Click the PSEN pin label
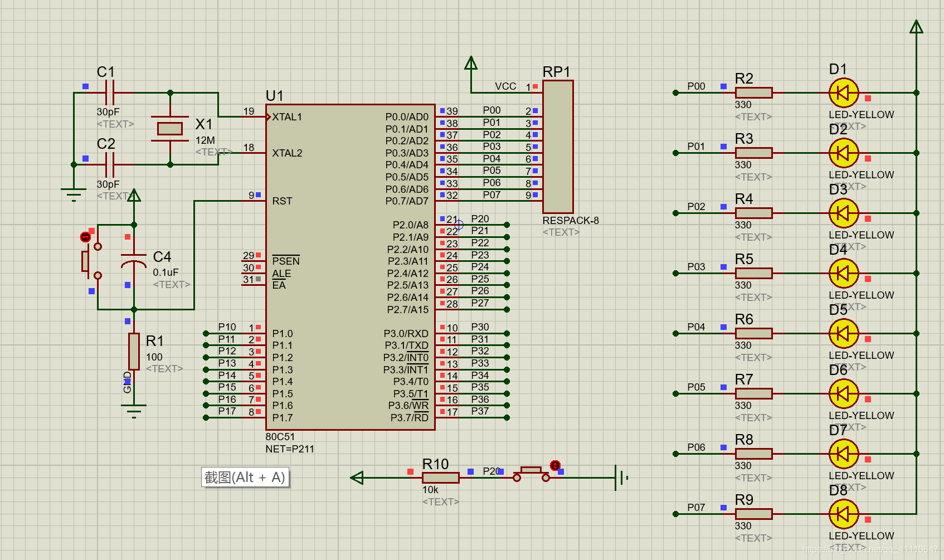 286,261
